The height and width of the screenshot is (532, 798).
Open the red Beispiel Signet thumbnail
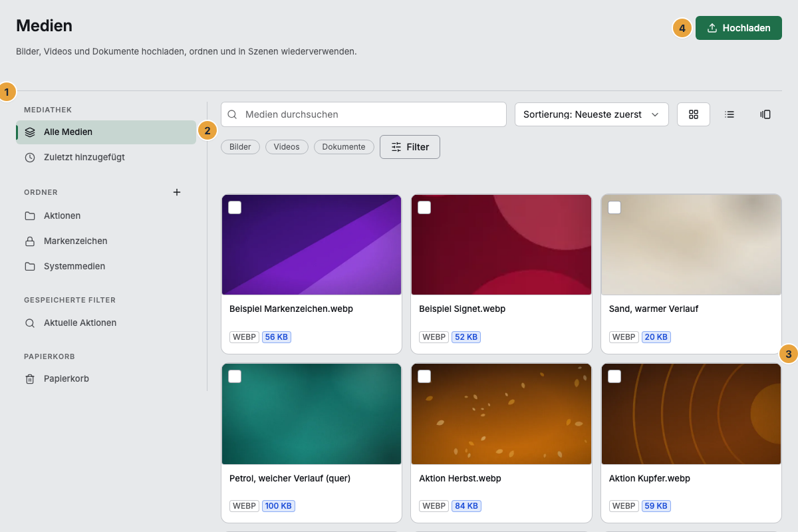tap(501, 245)
